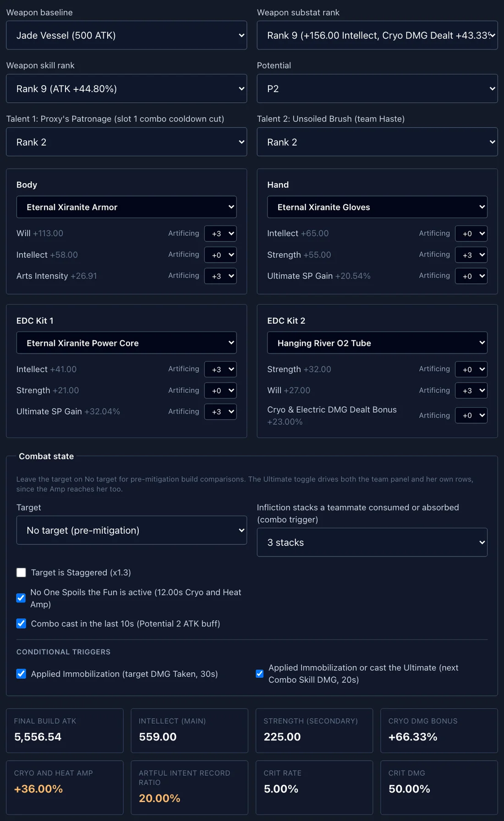The width and height of the screenshot is (504, 821).
Task: Click the Intellect (Main) value 559.00
Action: tap(158, 737)
